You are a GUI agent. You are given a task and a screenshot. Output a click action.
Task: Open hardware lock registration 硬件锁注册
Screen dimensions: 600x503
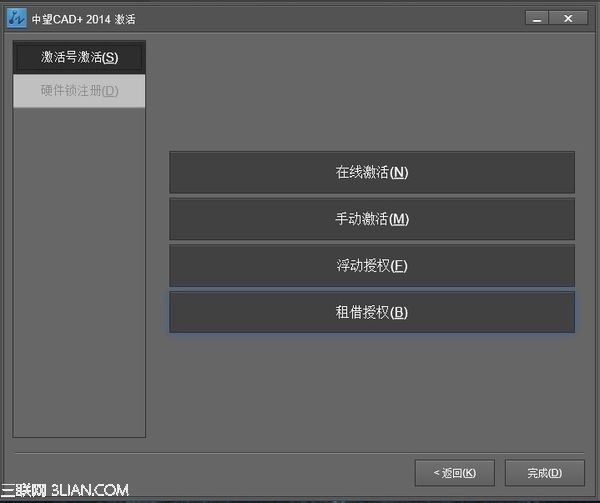79,91
